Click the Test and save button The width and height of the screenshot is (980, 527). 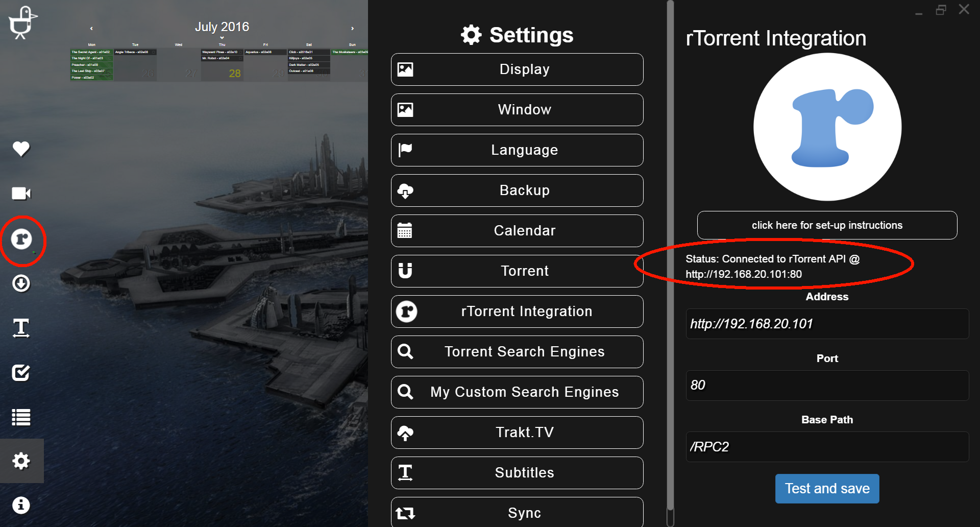tap(827, 489)
